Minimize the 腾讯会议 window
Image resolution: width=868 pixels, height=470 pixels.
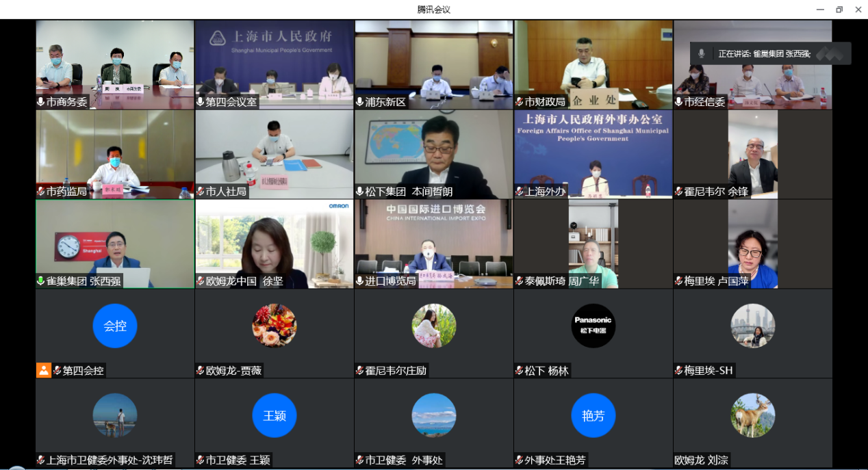[820, 10]
